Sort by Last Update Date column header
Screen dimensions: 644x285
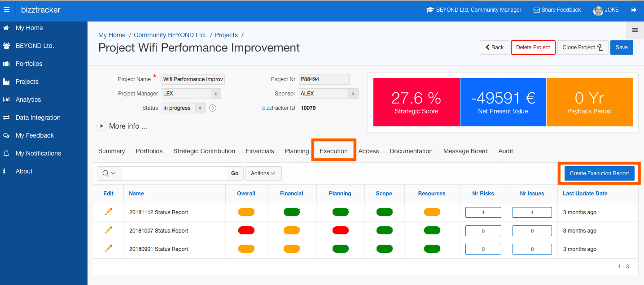click(x=585, y=194)
